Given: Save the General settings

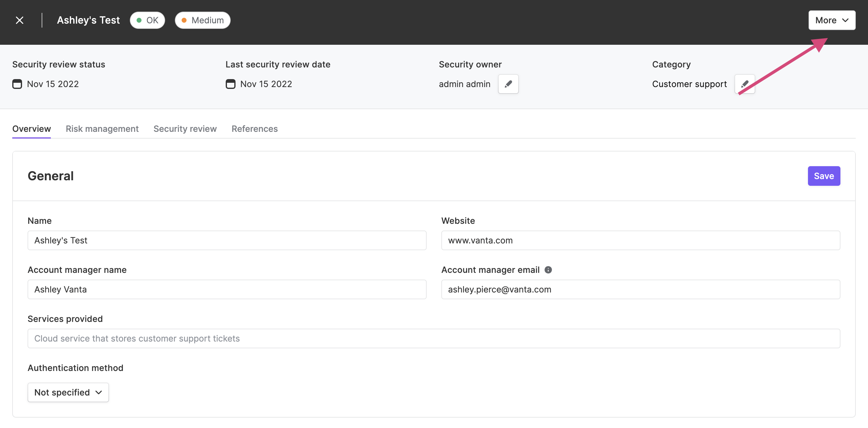Looking at the screenshot, I should pos(824,176).
